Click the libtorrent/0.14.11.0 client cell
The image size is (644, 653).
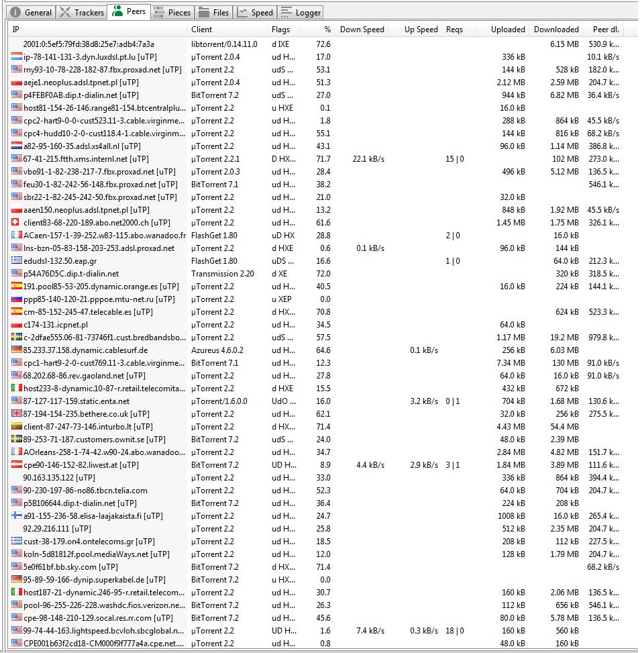(224, 44)
